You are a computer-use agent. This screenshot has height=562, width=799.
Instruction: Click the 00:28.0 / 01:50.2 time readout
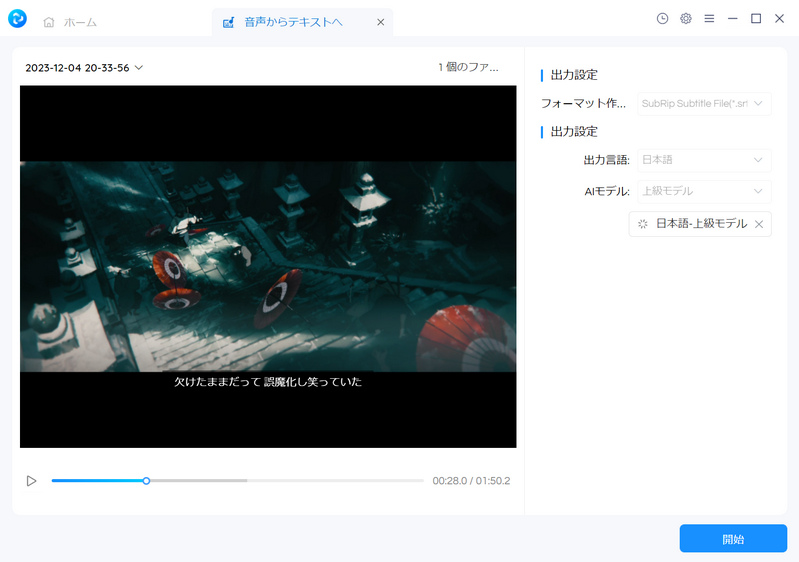click(471, 481)
